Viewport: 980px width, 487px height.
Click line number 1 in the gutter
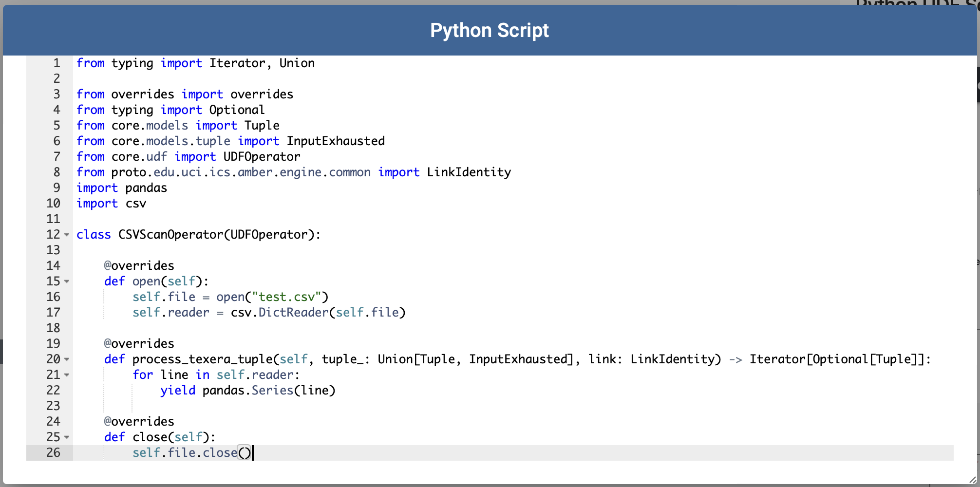pos(57,63)
